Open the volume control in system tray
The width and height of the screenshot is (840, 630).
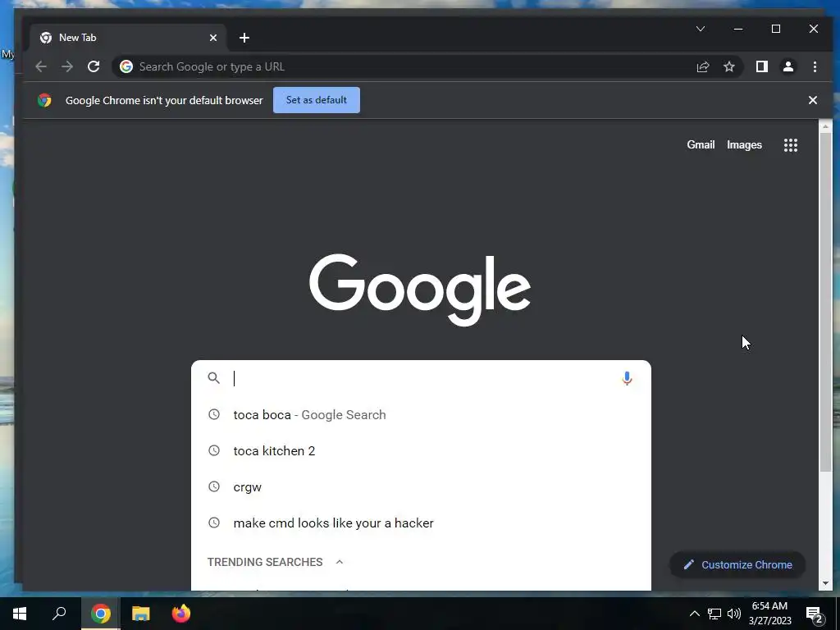click(x=734, y=614)
